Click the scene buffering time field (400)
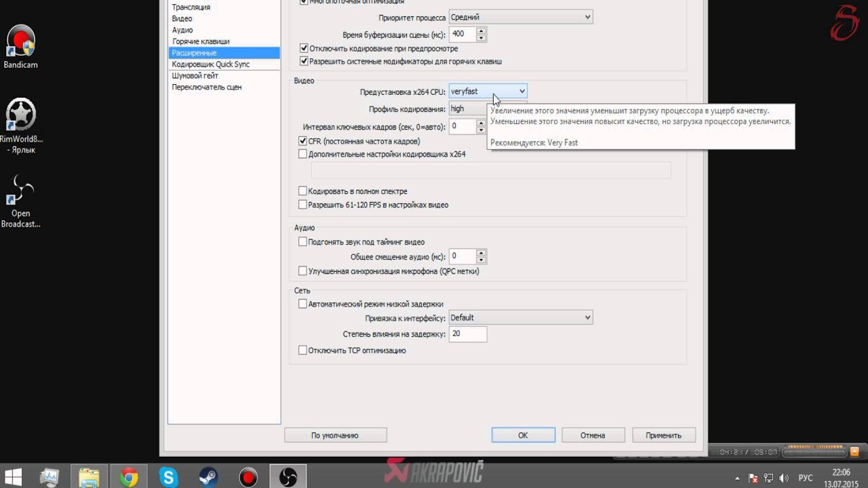The image size is (868, 488). pos(462,34)
